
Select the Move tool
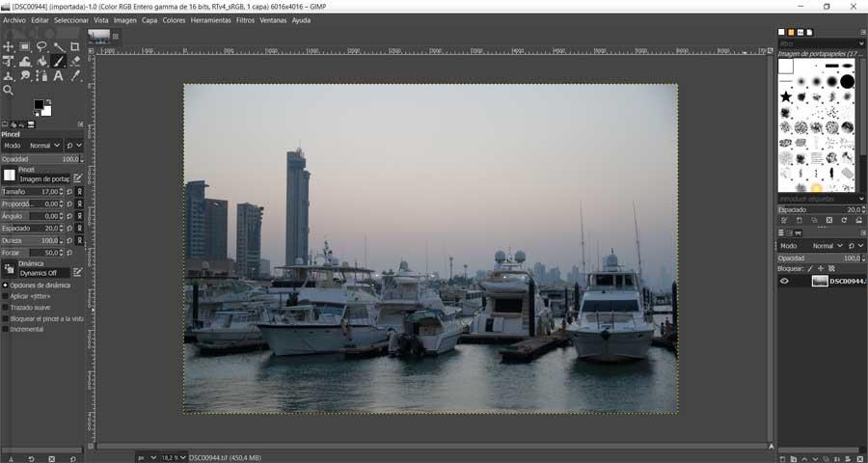(x=9, y=46)
